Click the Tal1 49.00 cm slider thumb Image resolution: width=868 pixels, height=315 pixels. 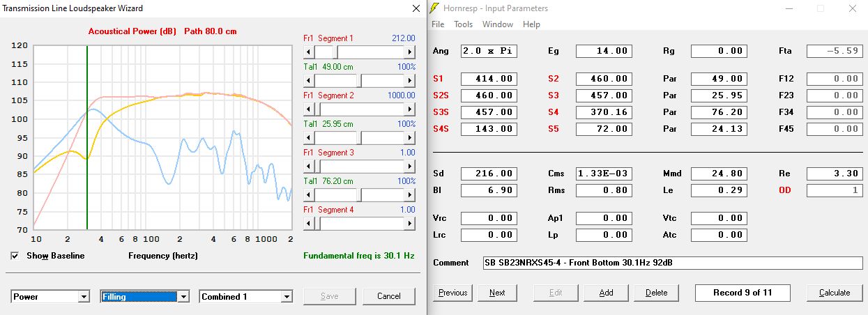click(358, 80)
